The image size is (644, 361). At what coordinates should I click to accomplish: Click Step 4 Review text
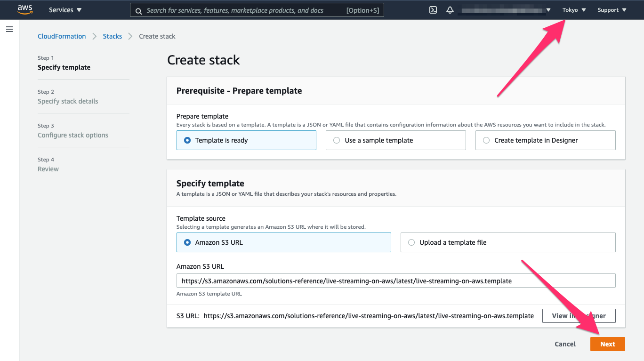(x=48, y=165)
